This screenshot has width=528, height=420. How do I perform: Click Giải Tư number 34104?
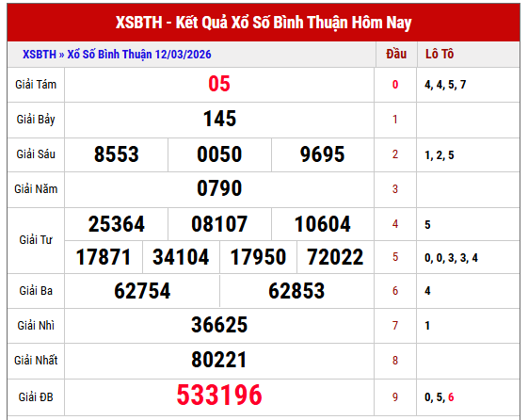[x=181, y=257]
